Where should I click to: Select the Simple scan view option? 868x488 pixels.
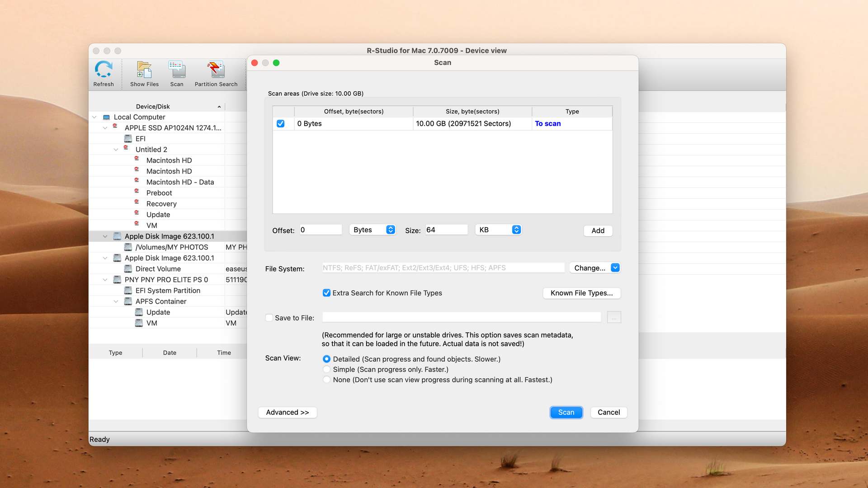click(x=326, y=369)
